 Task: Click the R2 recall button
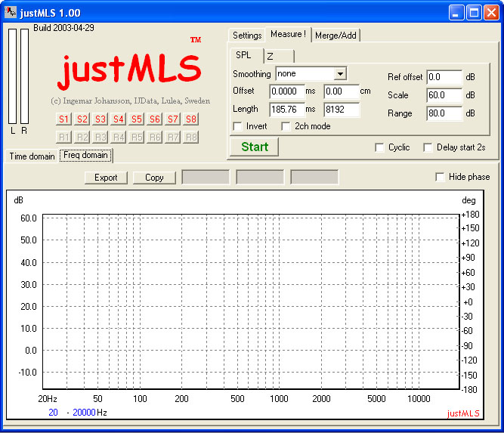click(x=82, y=138)
